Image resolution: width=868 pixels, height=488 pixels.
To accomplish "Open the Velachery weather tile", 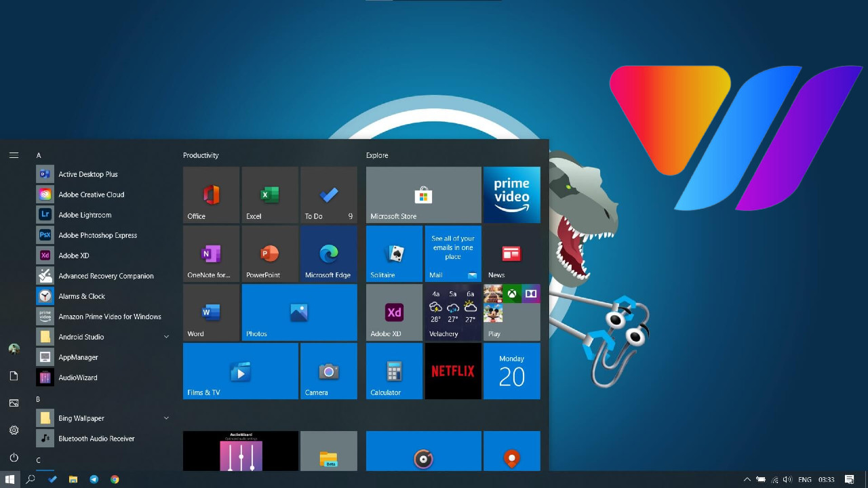I will click(453, 312).
